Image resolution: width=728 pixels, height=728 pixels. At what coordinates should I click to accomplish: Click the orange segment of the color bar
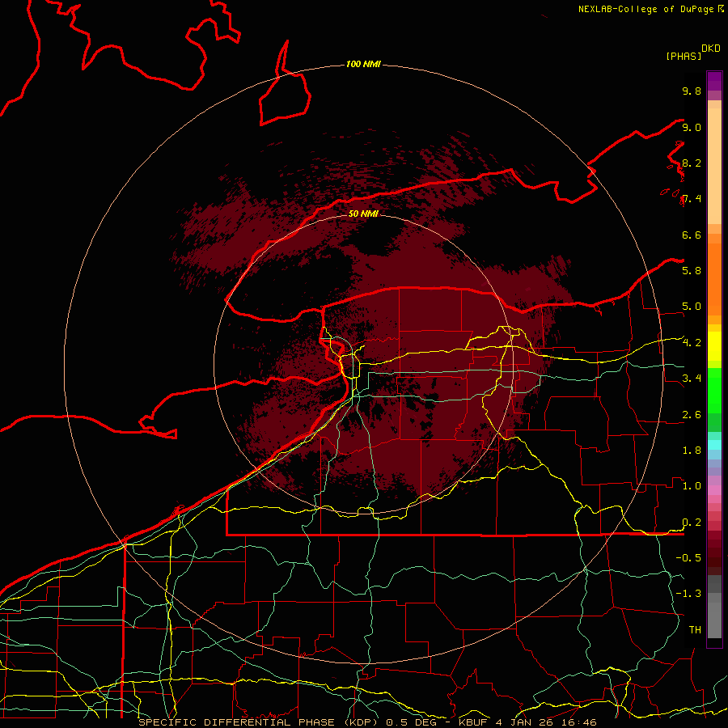click(714, 278)
